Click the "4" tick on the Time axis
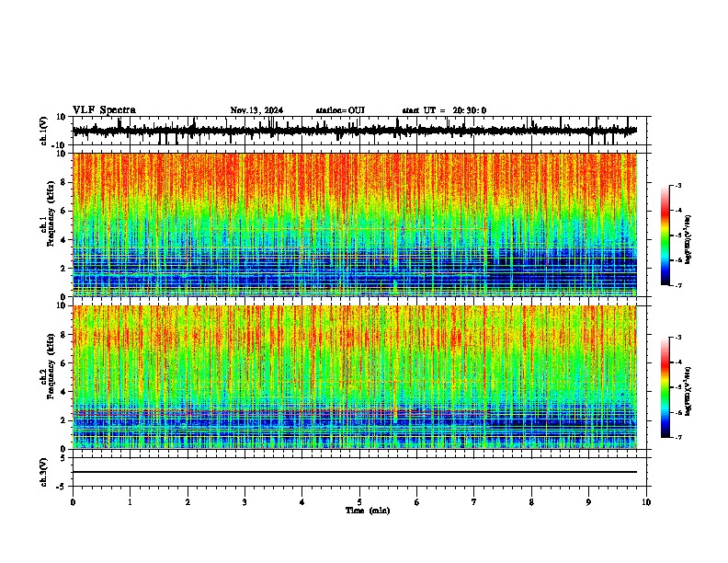 click(x=302, y=502)
